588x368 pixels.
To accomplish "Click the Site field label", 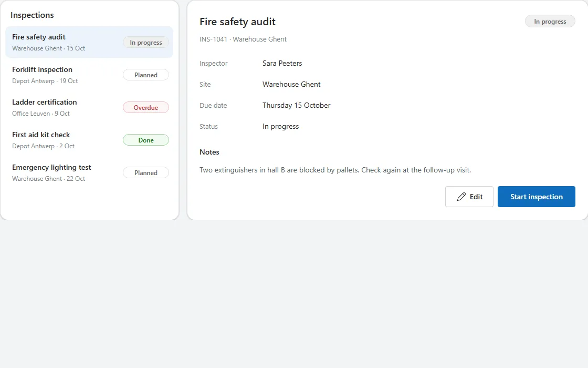I will 205,84.
